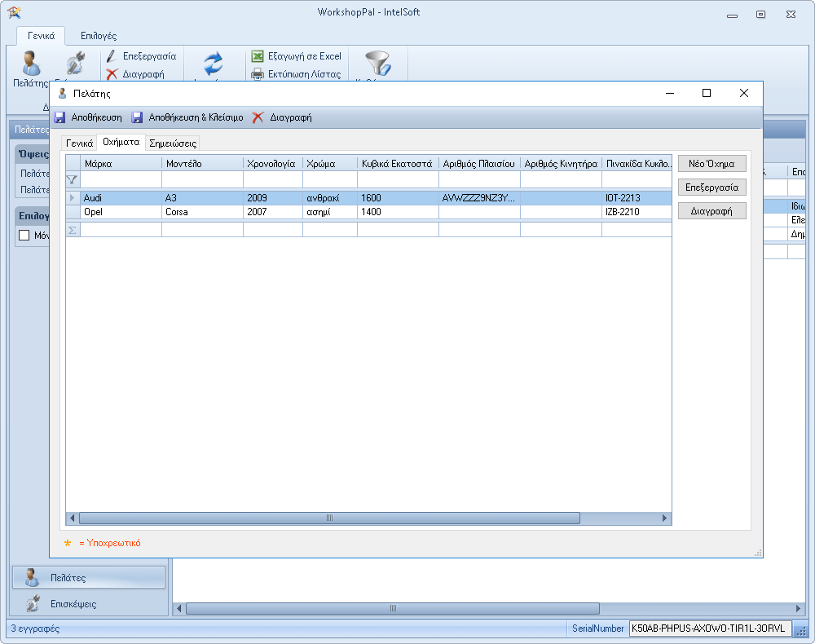Click the right arrow of vehicles grid scrollbar
The image size is (815, 644).
tap(665, 518)
